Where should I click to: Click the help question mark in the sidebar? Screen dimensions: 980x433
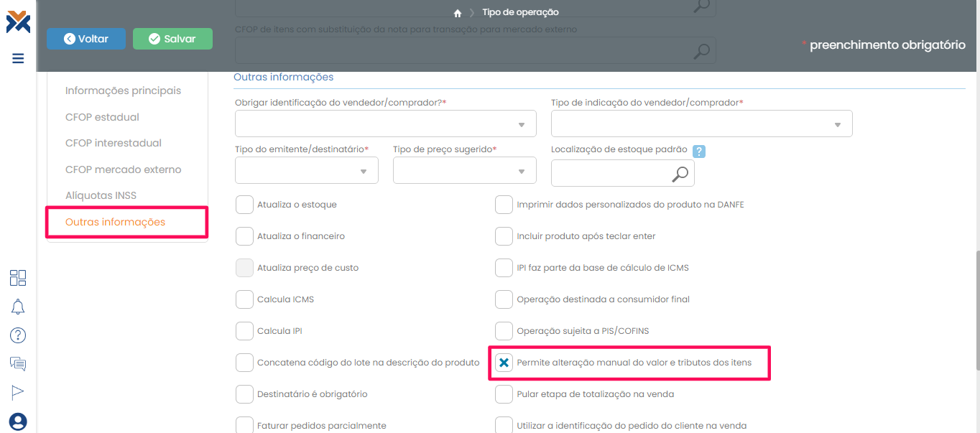[18, 335]
